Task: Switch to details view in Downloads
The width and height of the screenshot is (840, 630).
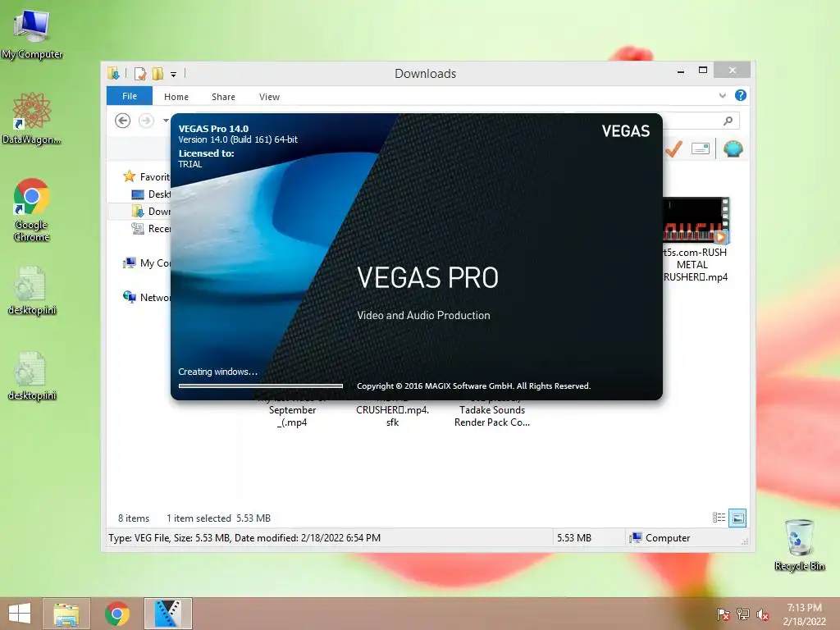Action: pyautogui.click(x=719, y=518)
